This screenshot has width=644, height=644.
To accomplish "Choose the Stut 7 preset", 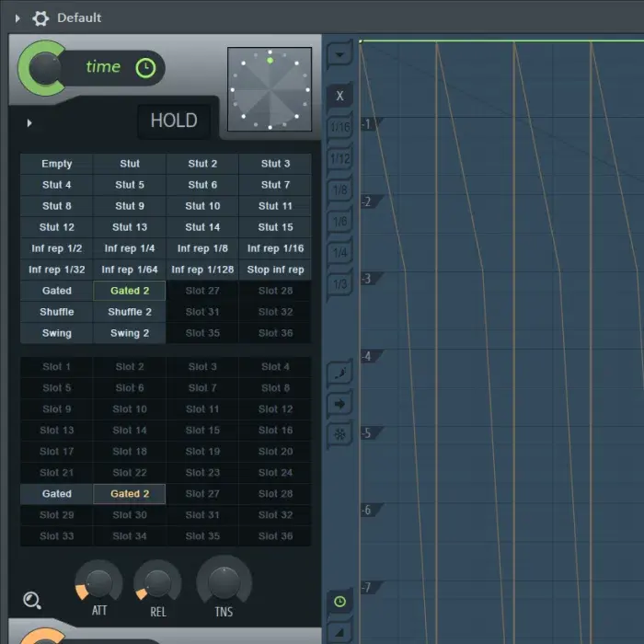I will click(275, 185).
